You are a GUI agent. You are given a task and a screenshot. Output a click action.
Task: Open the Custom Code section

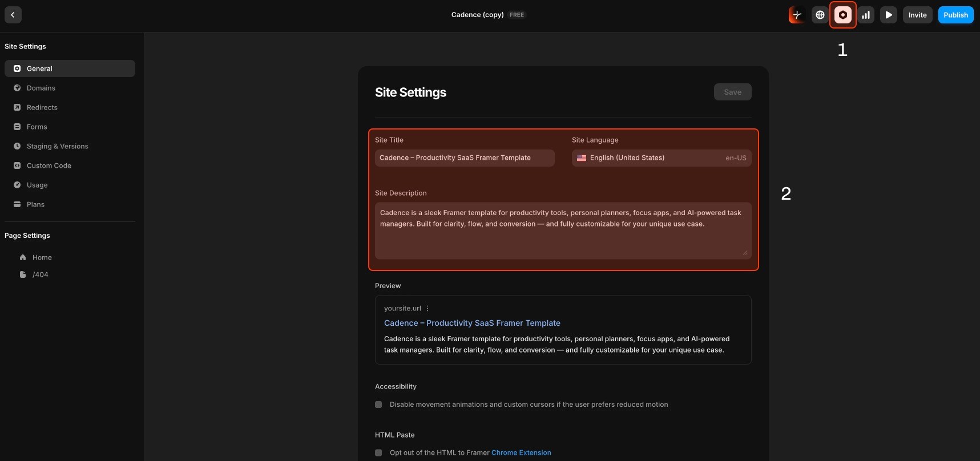[70, 165]
